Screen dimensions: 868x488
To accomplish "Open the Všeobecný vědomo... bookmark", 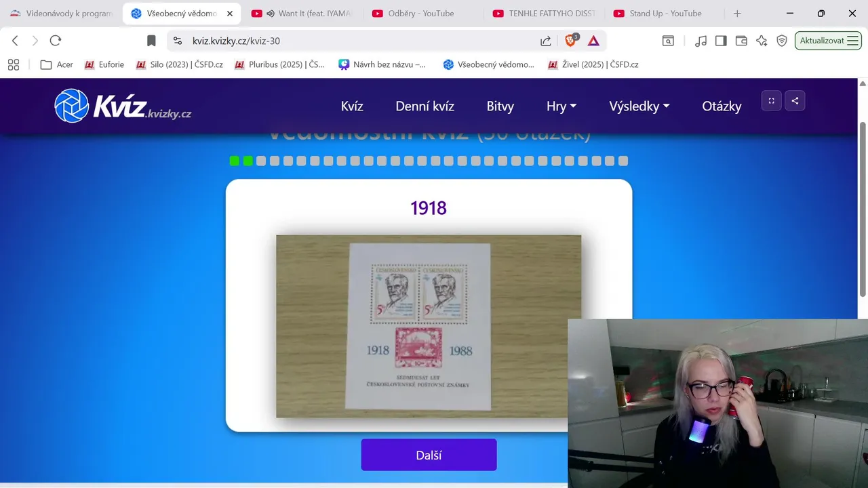I will [x=489, y=64].
